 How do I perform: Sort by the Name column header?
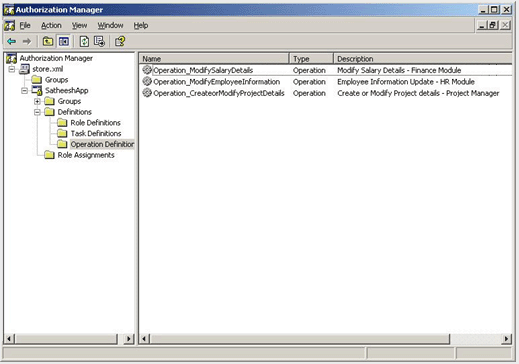coord(214,59)
